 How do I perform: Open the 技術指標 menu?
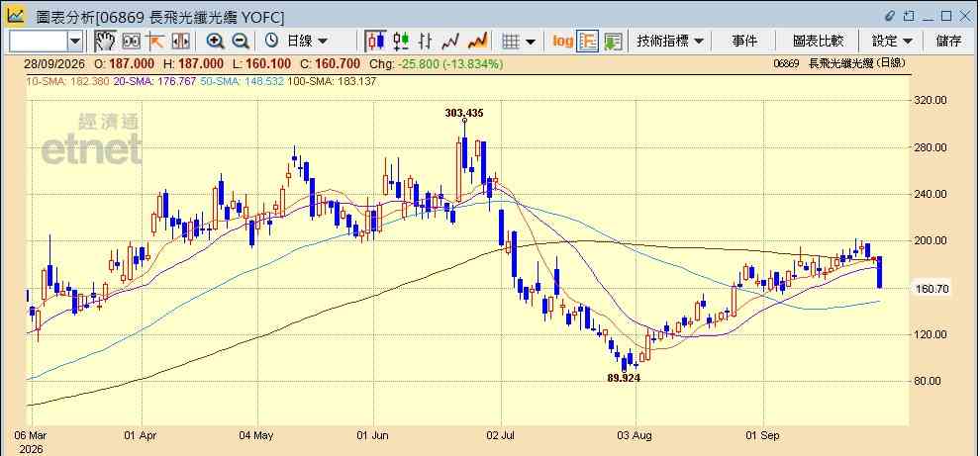pyautogui.click(x=670, y=42)
